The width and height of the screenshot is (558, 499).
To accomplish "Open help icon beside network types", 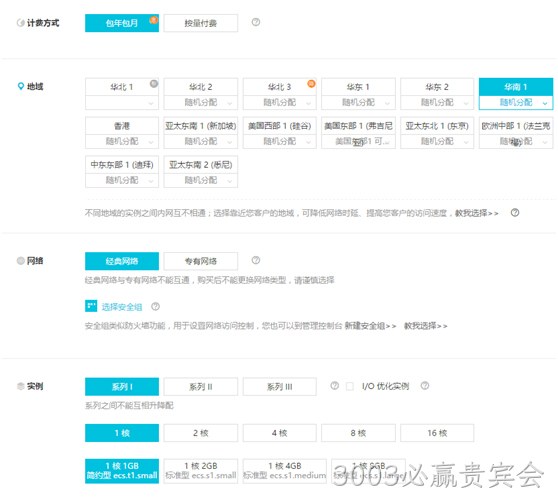I will 256,260.
